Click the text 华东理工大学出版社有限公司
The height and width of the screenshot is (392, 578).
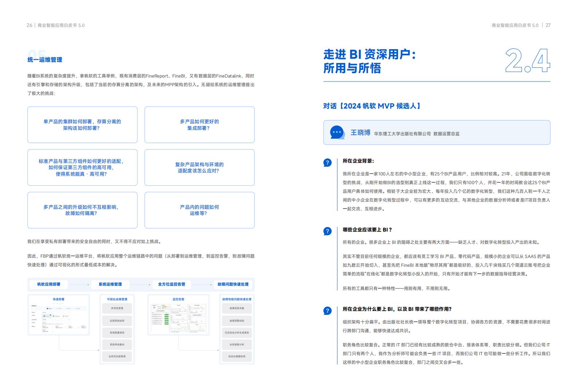(402, 134)
